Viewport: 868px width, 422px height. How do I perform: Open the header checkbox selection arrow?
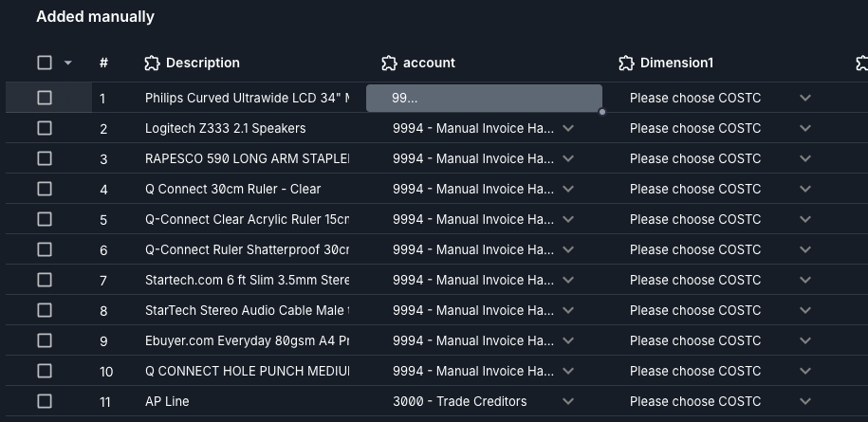click(67, 64)
